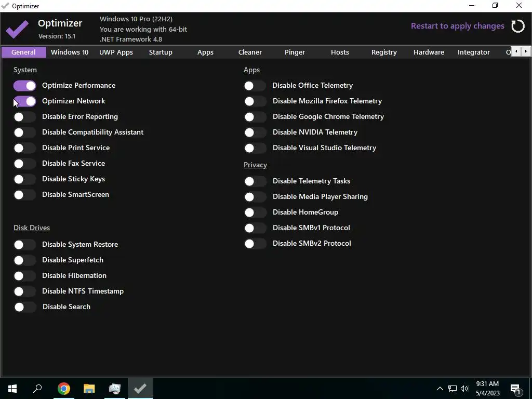Click the Version: 15.1 label

tap(57, 36)
